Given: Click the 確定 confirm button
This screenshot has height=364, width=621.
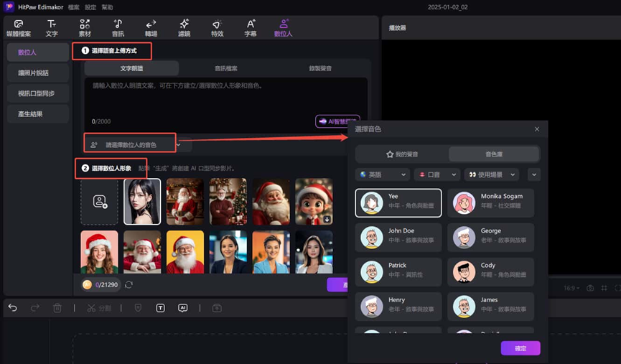Looking at the screenshot, I should [520, 348].
